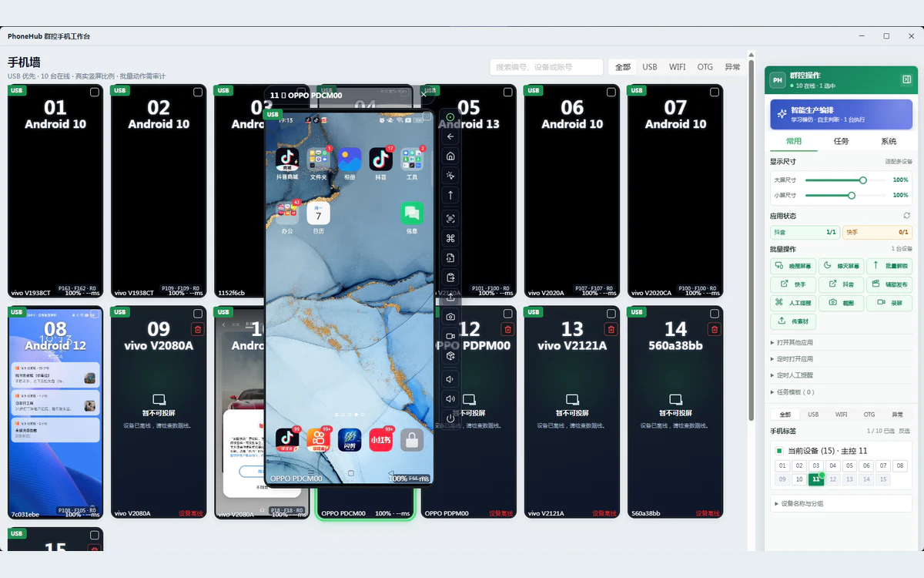Image resolution: width=924 pixels, height=578 pixels.
Task: Check the selection box on device 12
Action: pyautogui.click(x=508, y=314)
